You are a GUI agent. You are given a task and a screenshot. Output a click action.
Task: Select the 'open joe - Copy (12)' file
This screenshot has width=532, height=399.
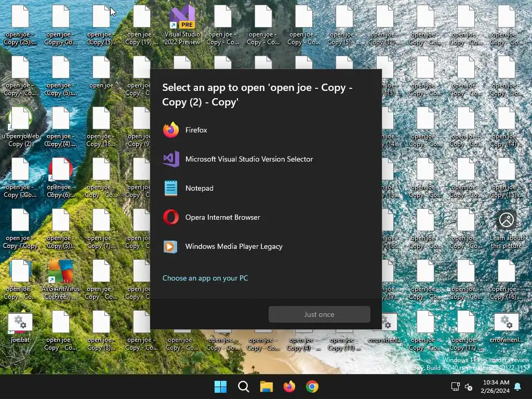[x=385, y=25]
